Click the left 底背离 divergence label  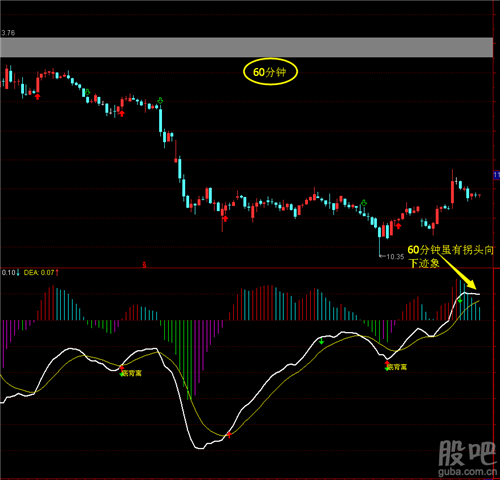point(132,373)
